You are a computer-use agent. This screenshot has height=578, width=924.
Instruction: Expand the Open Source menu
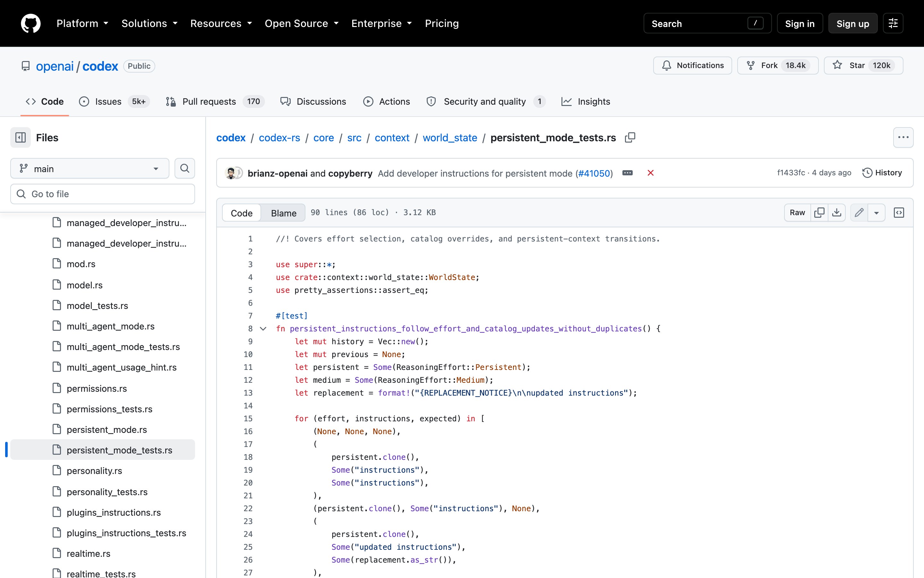[302, 24]
